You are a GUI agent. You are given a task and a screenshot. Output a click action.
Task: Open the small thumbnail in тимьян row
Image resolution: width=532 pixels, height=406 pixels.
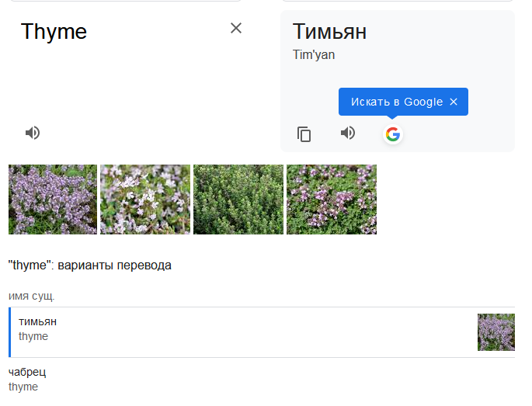(495, 332)
